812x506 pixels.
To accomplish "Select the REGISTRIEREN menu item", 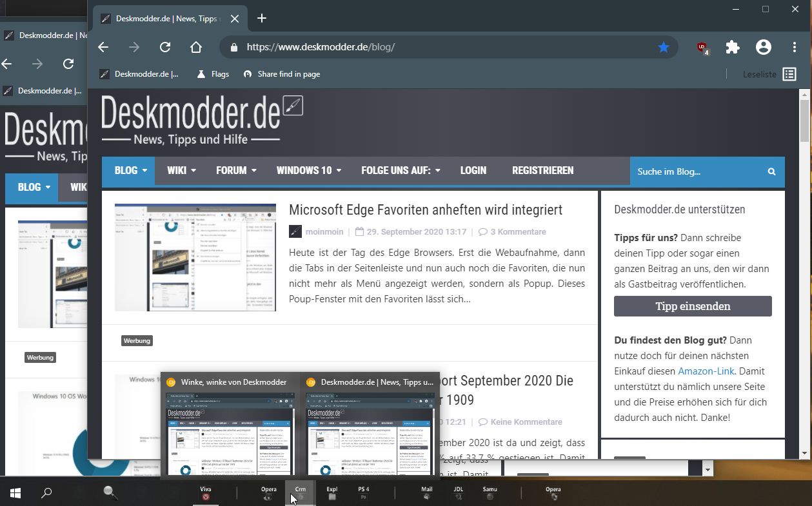I will tap(542, 171).
